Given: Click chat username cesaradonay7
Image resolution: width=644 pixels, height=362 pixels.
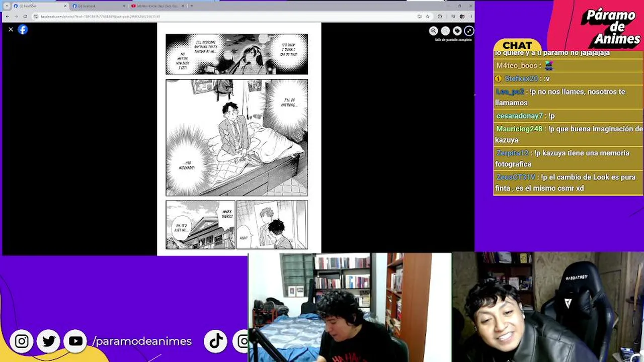Looking at the screenshot, I should click(x=520, y=116).
